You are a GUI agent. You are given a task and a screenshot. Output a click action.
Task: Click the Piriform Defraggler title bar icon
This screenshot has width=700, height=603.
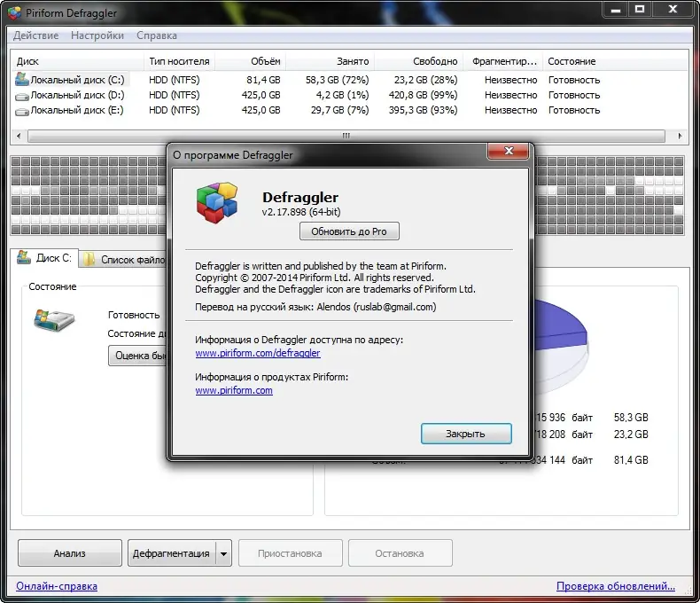click(x=14, y=13)
